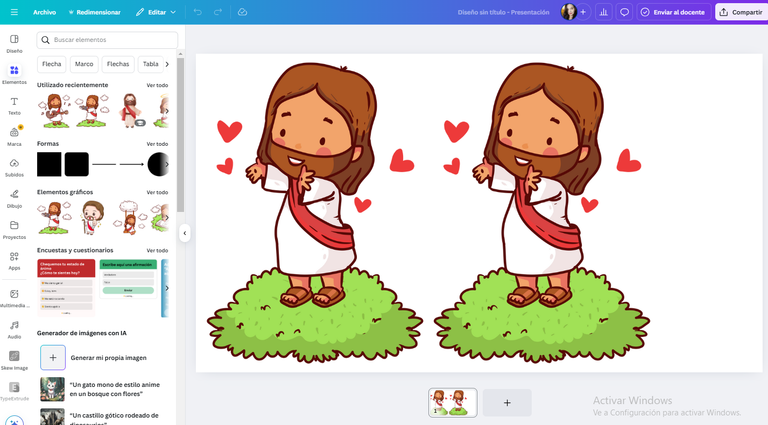Open the hamburger main menu
Image resolution: width=768 pixels, height=425 pixels.
[14, 12]
